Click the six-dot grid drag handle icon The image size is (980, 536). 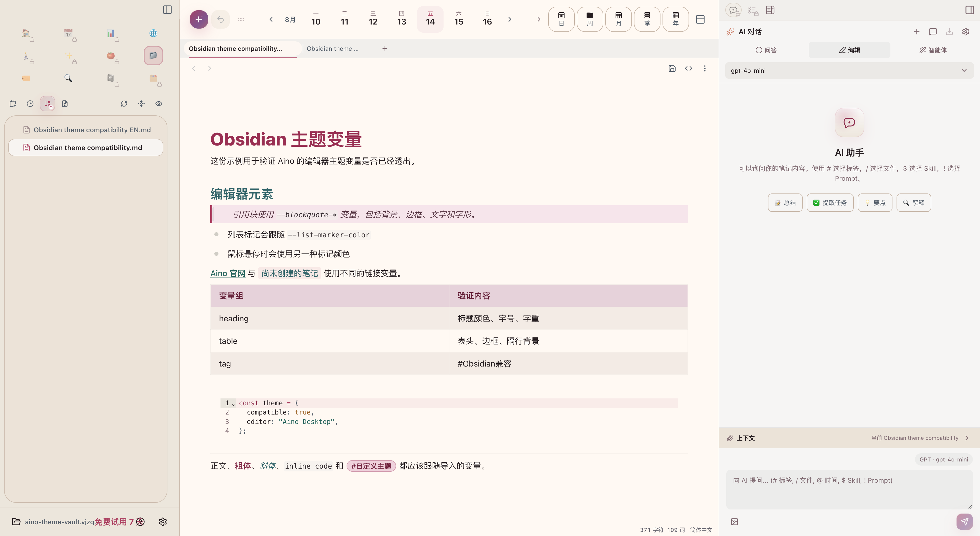pos(241,19)
